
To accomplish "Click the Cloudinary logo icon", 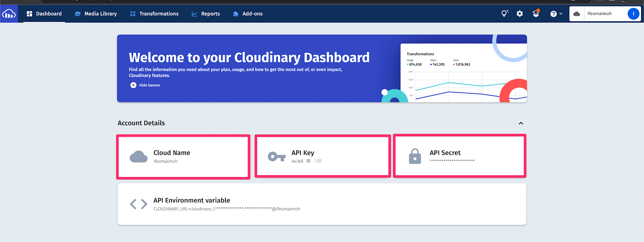I will 9,14.
